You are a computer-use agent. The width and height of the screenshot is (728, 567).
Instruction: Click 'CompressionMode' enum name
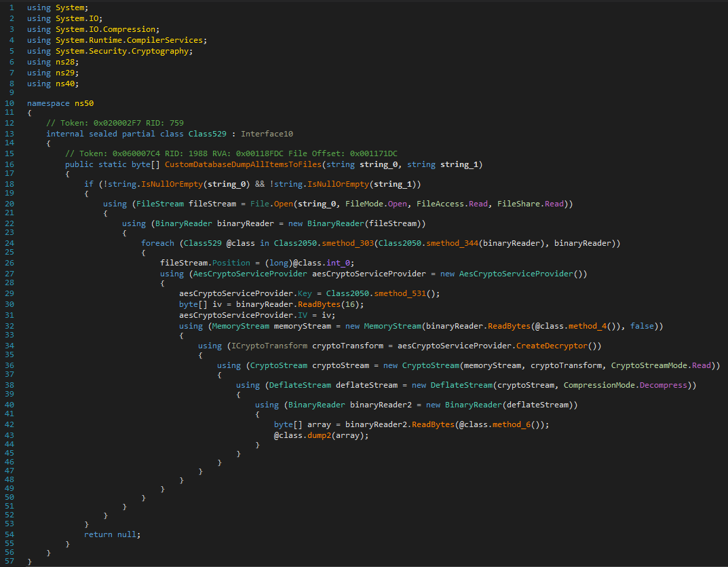click(x=599, y=385)
